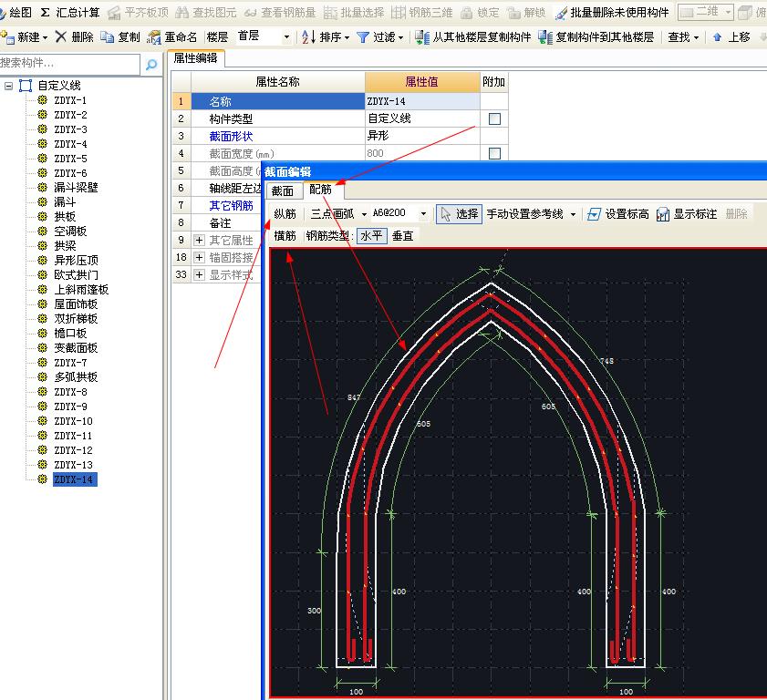Image resolution: width=767 pixels, height=700 pixels.
Task: Click the 纵筋 button
Action: (x=285, y=213)
